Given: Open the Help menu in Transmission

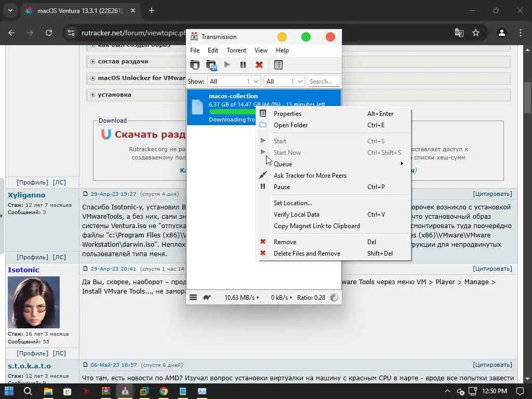Looking at the screenshot, I should 282,50.
